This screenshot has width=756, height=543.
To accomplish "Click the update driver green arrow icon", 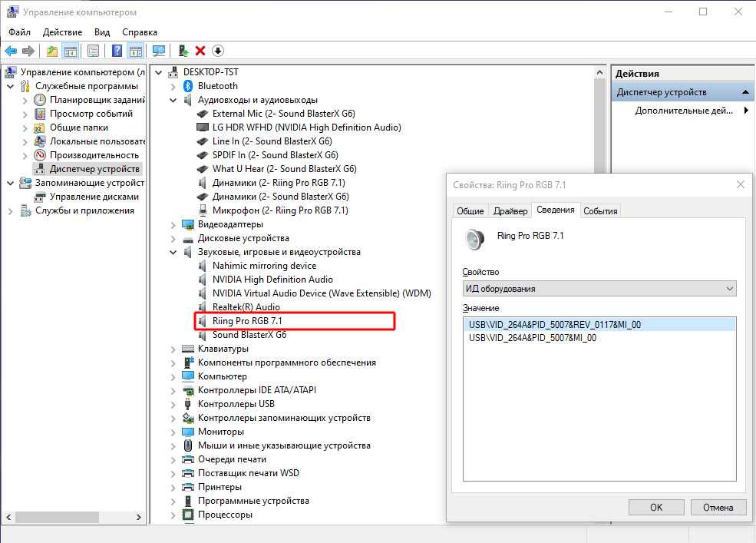I will (183, 51).
